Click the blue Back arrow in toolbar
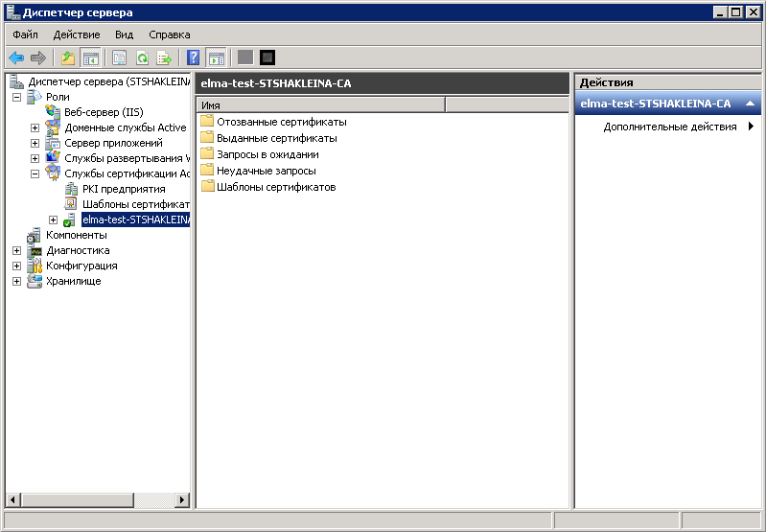 pyautogui.click(x=16, y=58)
